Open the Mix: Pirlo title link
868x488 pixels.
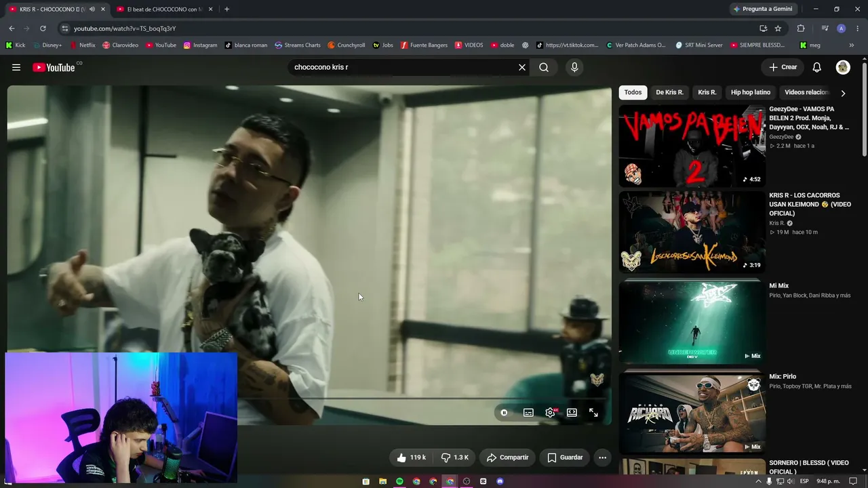783,376
